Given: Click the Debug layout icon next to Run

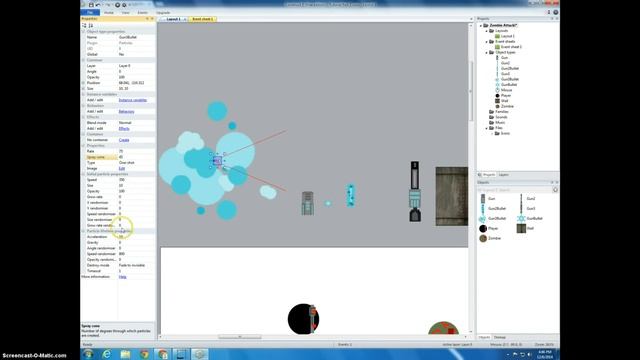Looking at the screenshot, I should pos(123,5).
